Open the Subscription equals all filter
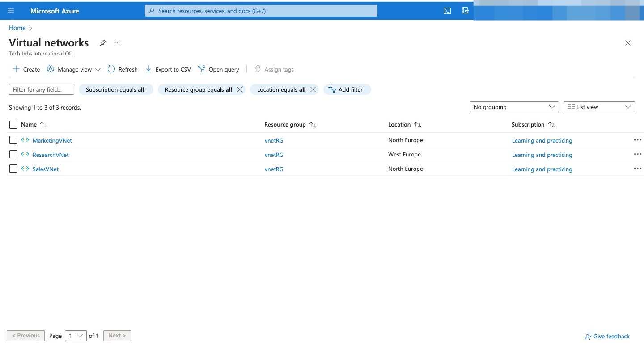 (115, 89)
